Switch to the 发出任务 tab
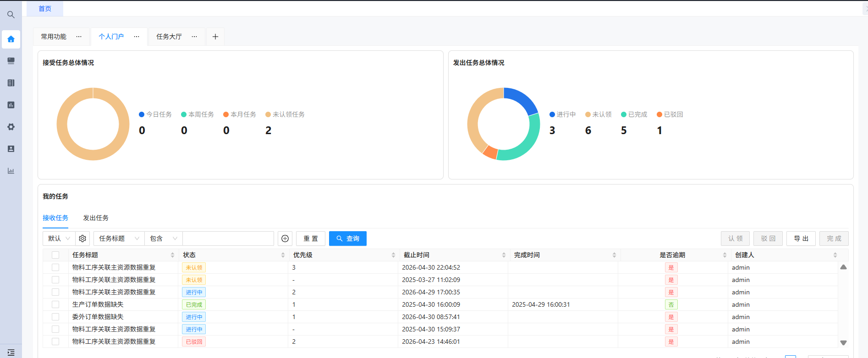 (96, 218)
